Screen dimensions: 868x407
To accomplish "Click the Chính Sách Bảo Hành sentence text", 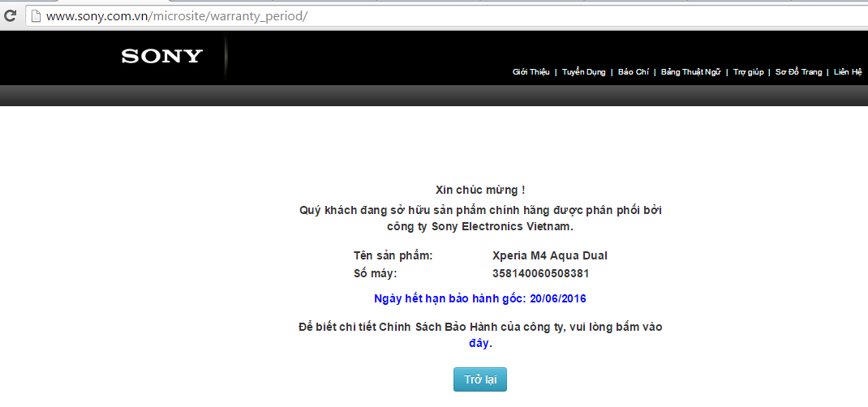I will (485, 327).
